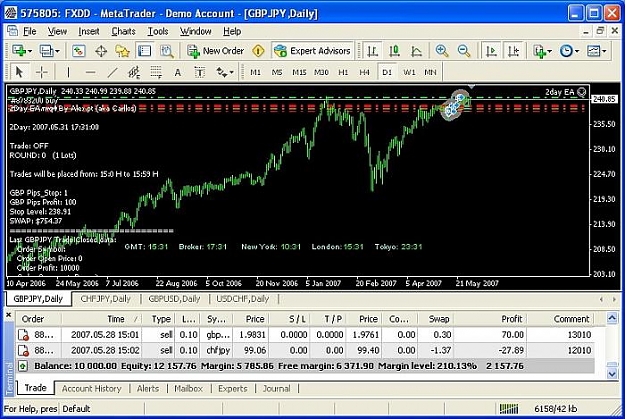Image resolution: width=625 pixels, height=419 pixels.
Task: Open the Tools menu
Action: pyautogui.click(x=158, y=31)
